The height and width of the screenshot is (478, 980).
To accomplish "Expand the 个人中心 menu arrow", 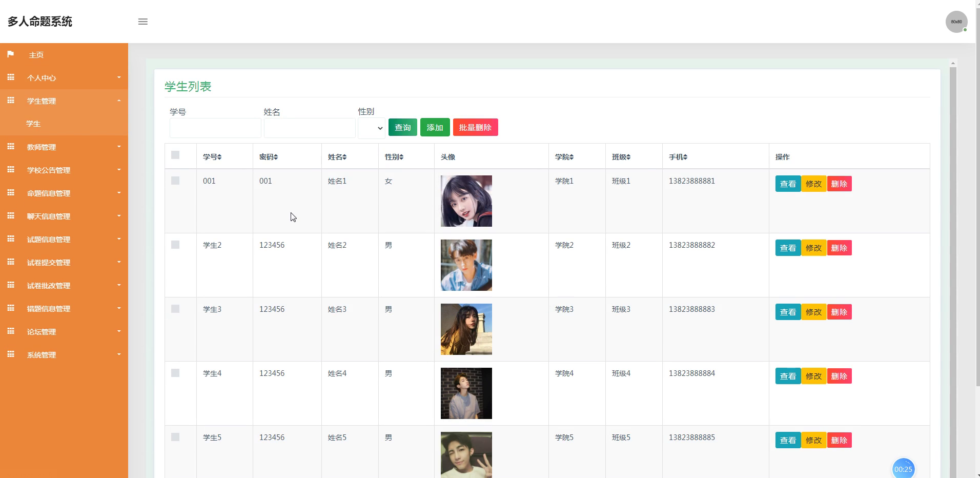I will pos(119,77).
